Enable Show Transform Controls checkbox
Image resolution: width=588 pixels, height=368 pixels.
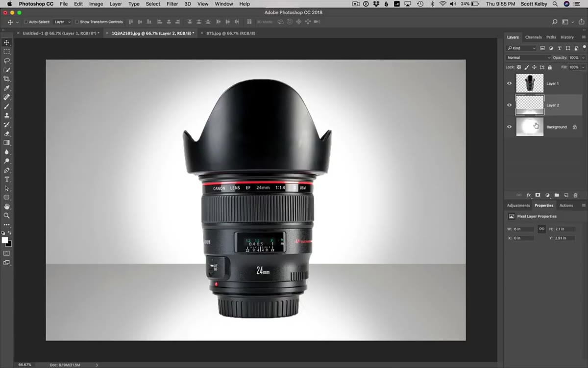click(77, 22)
